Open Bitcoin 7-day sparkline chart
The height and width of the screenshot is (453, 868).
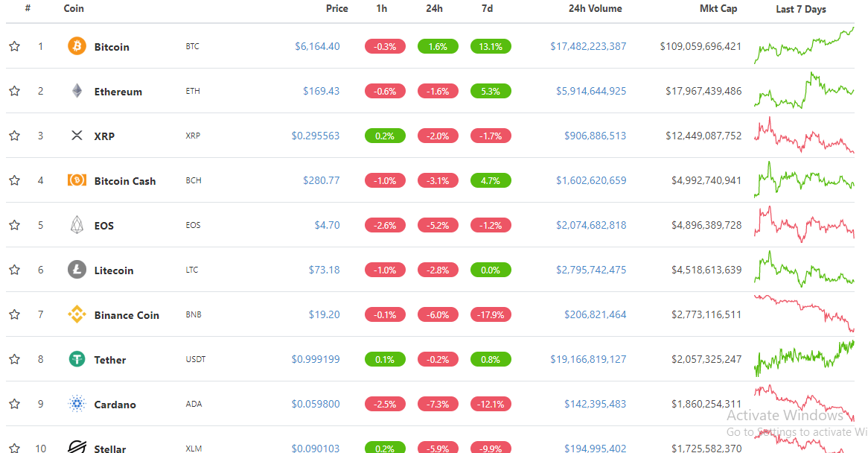pyautogui.click(x=804, y=45)
